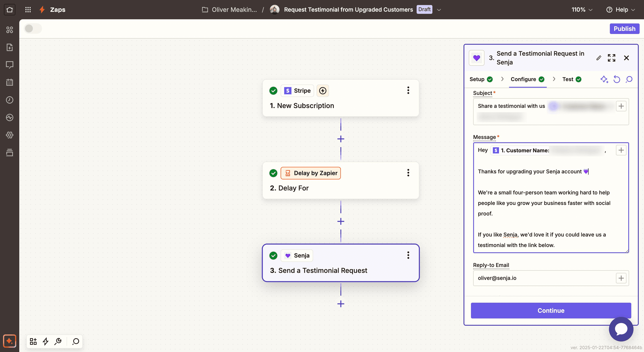This screenshot has width=644, height=352.
Task: Open the New Subscription step menu
Action: [408, 90]
